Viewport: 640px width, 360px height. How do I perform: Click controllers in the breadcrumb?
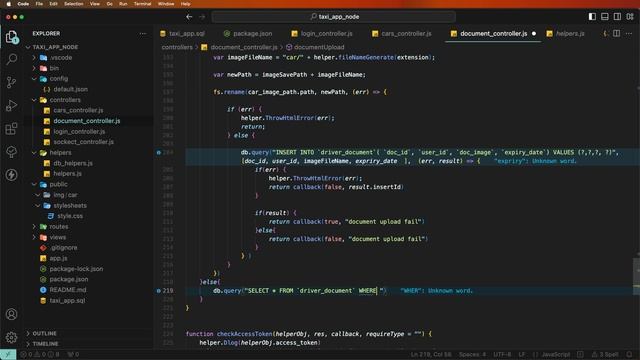[177, 47]
